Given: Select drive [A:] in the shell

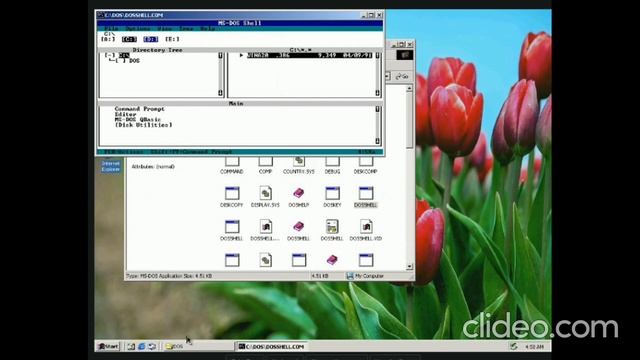Looking at the screenshot, I should (x=108, y=39).
